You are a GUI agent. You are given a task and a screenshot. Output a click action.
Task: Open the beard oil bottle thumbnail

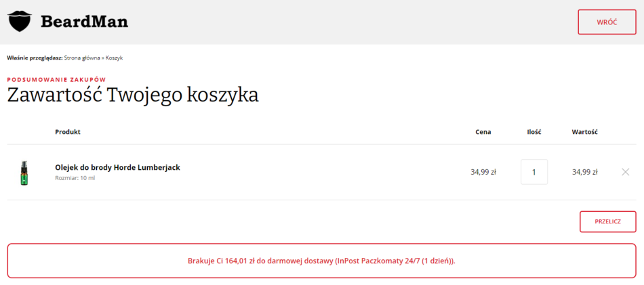tap(24, 173)
